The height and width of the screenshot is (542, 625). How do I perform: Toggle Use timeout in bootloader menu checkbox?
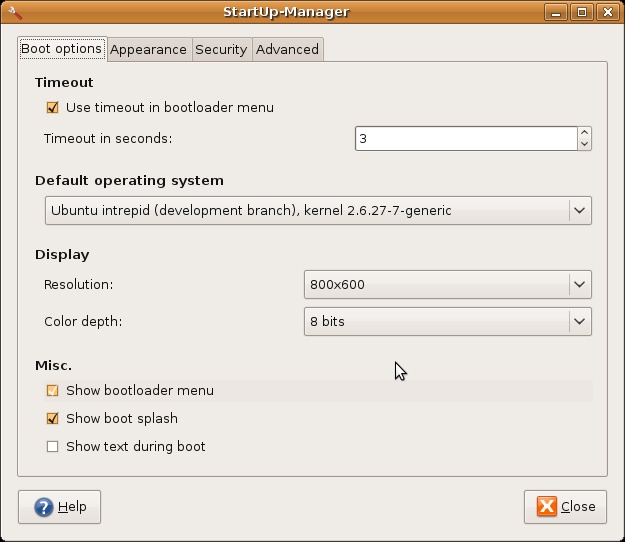[52, 108]
